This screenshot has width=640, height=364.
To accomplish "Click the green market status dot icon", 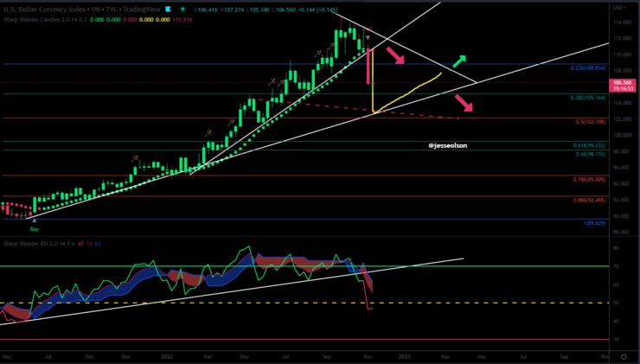I will click(182, 9).
